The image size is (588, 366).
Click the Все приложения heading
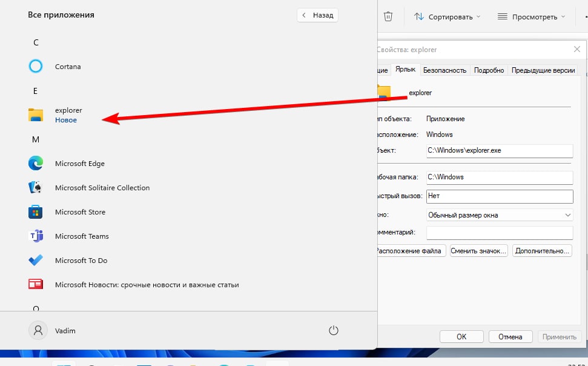coord(61,15)
